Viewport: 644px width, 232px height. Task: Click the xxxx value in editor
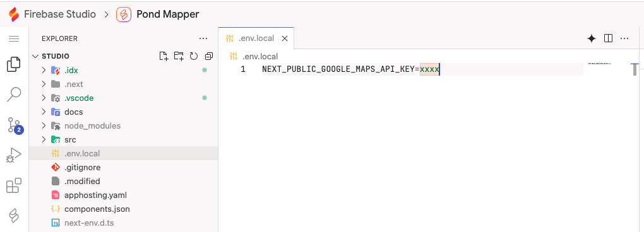[x=429, y=69]
